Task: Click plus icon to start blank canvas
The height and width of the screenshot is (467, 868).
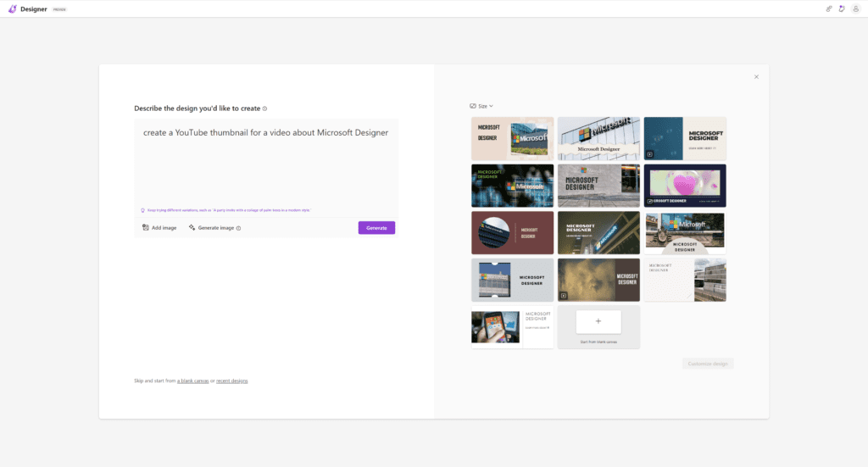Action: 598,321
